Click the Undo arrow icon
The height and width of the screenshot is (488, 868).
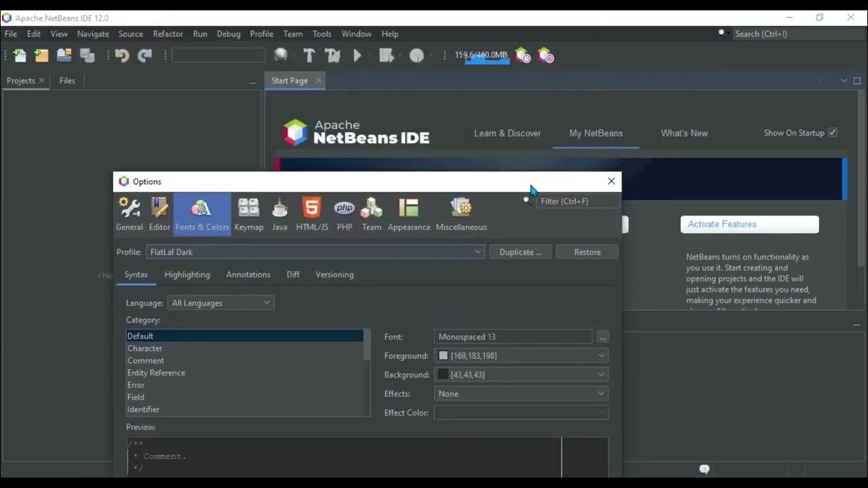pos(122,56)
